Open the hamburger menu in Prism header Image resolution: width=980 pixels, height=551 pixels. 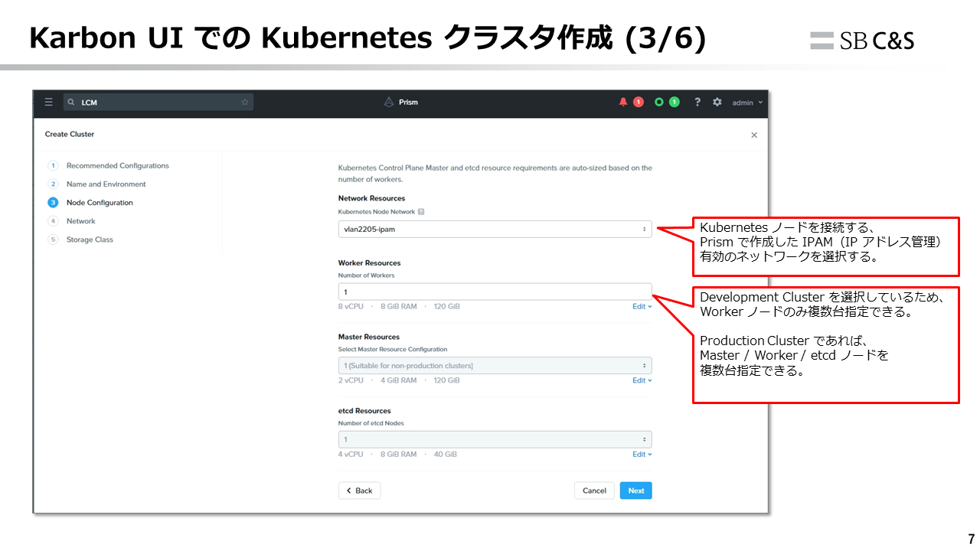tap(48, 102)
